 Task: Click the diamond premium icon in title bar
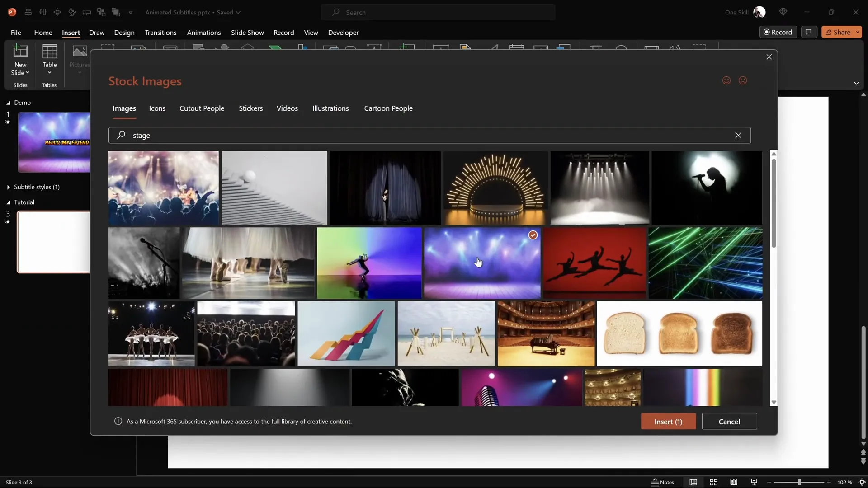(783, 12)
